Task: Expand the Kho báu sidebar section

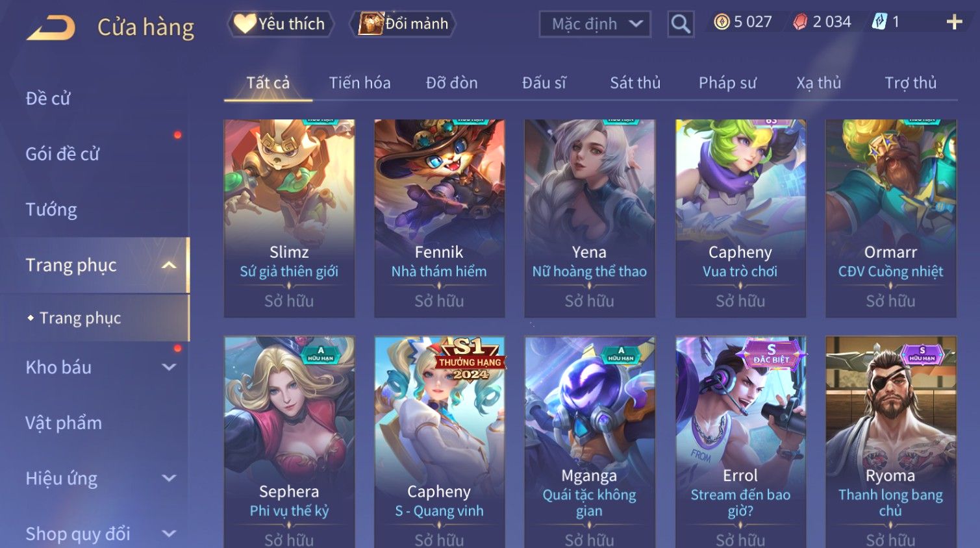Action: coord(169,367)
